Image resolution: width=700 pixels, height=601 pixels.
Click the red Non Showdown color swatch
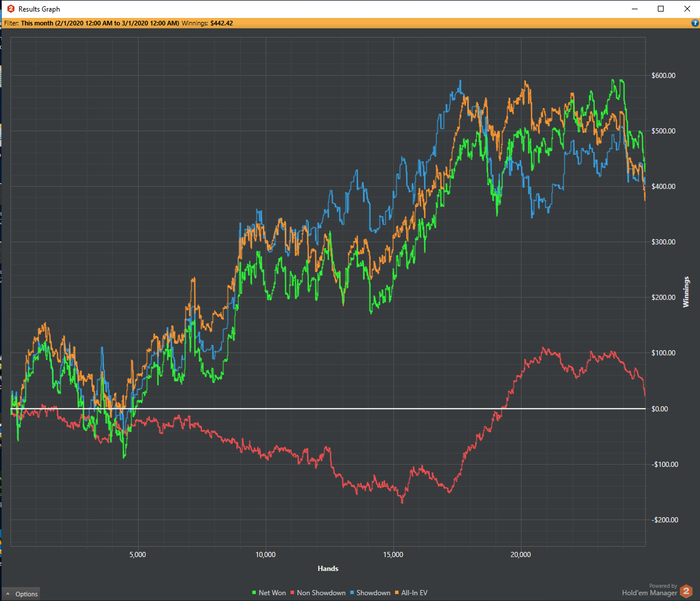pos(292,593)
